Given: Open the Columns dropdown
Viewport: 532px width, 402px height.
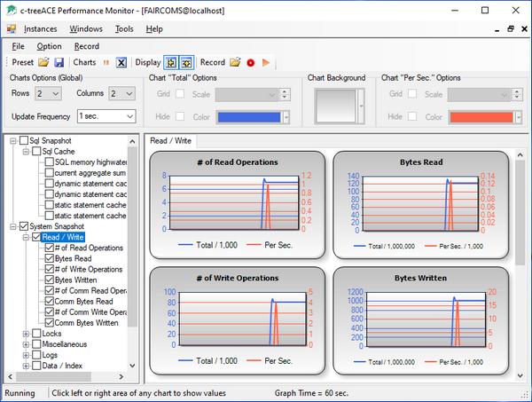Looking at the screenshot, I should (x=121, y=93).
